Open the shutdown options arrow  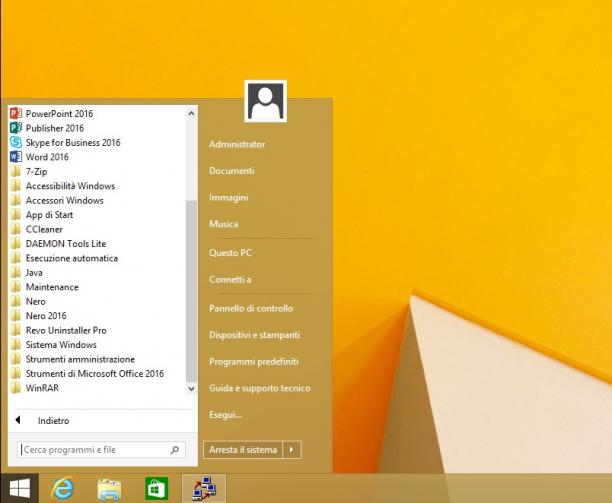point(292,450)
